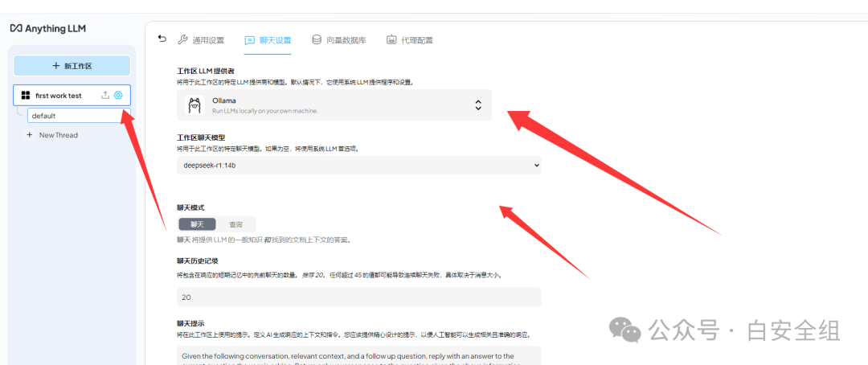The width and height of the screenshot is (868, 365).
Task: Open the deepseek-r1:14b model dropdown
Action: tap(358, 165)
